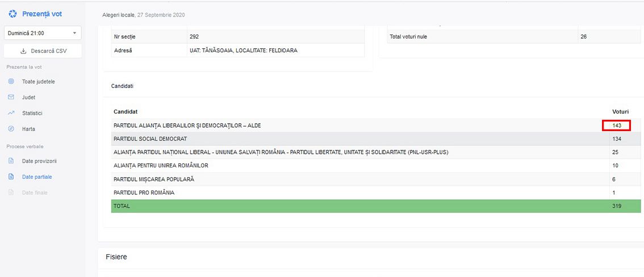Select the PRO ROMÂNIA vote count 1
This screenshot has width=644, height=277.
[613, 193]
